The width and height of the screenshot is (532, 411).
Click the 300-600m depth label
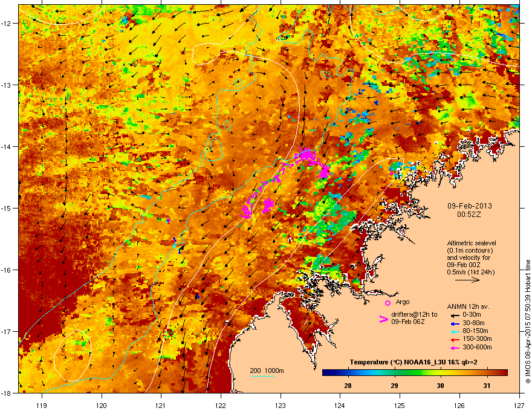point(477,348)
